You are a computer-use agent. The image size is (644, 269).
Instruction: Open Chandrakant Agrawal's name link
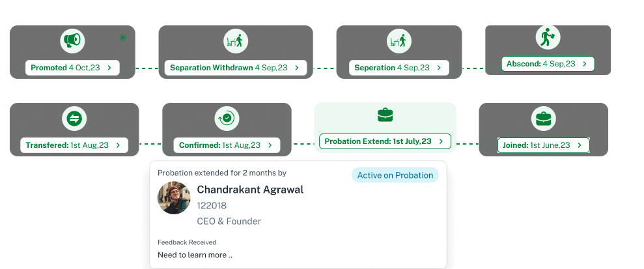pyautogui.click(x=250, y=190)
